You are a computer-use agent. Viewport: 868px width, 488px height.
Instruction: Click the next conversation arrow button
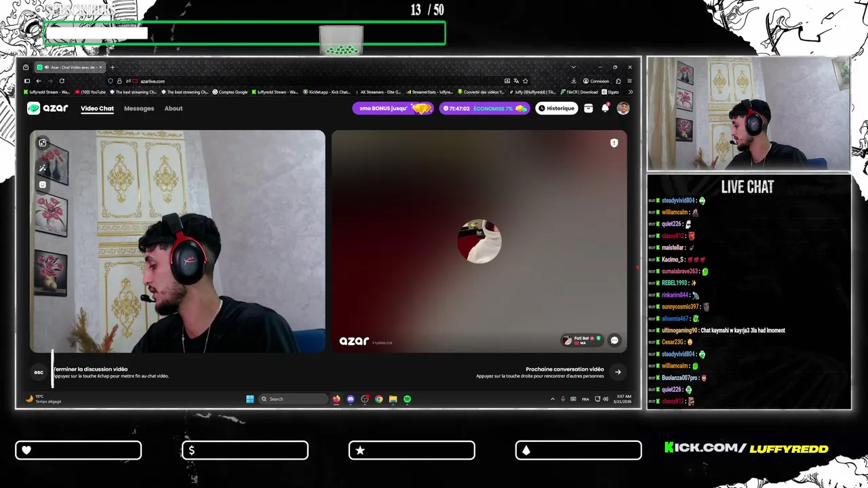tap(618, 371)
